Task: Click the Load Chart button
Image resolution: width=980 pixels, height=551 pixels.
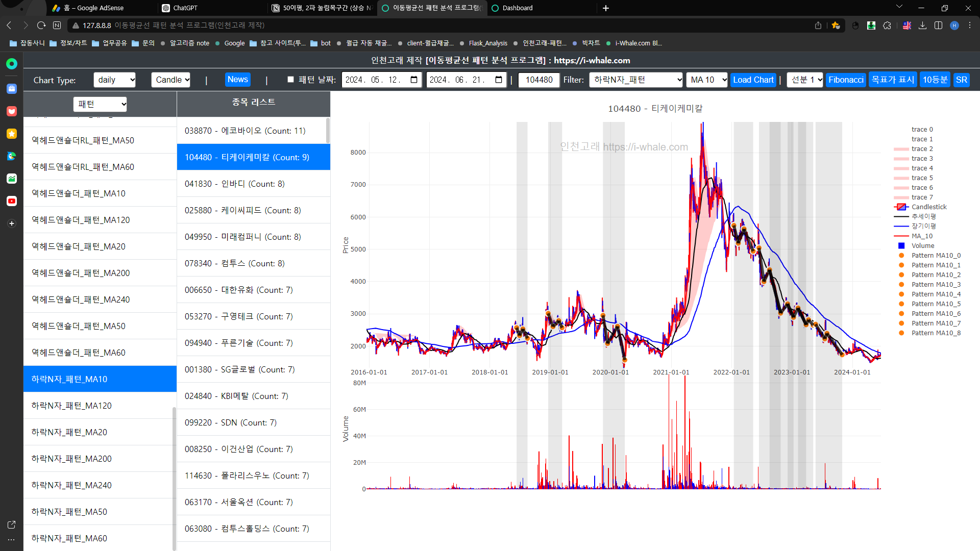Action: click(753, 80)
